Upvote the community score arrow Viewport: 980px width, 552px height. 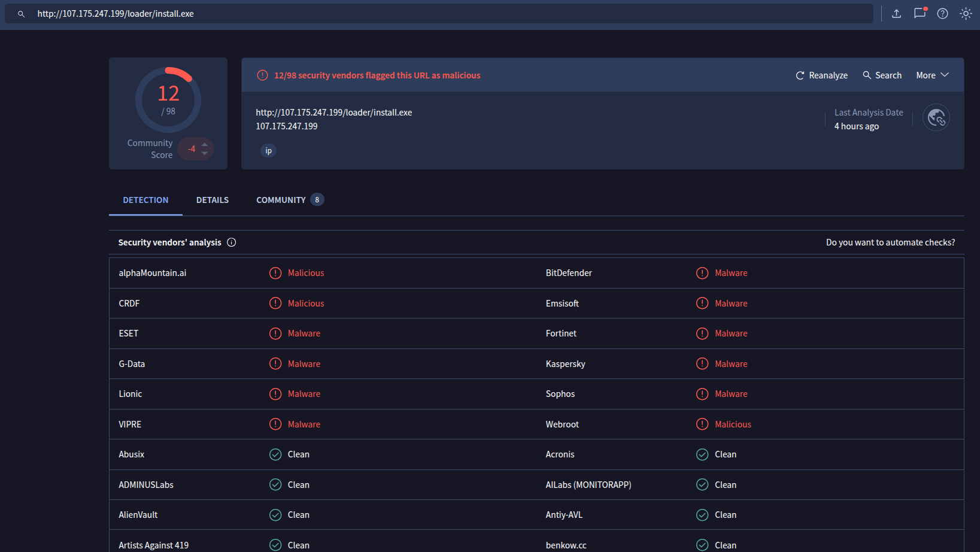tap(205, 144)
